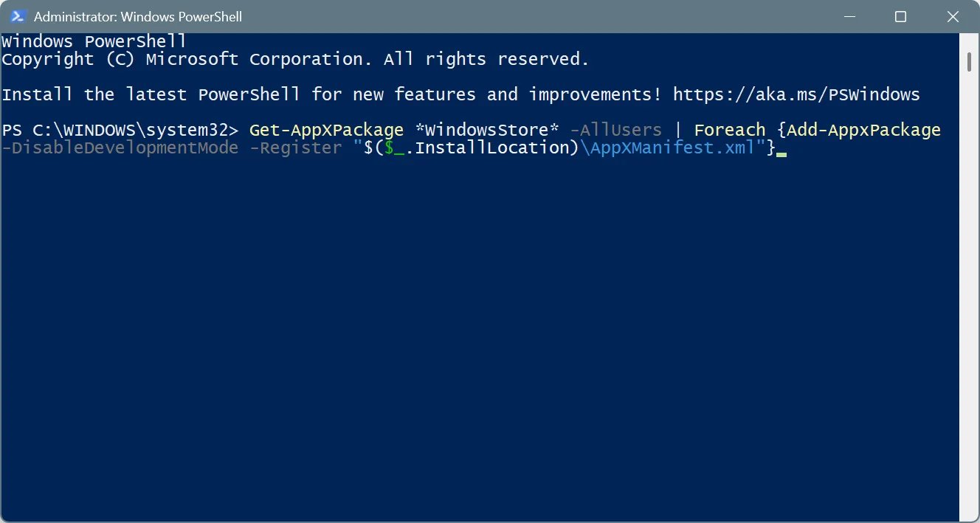980x523 pixels.
Task: Click the Administrator: Windows PowerShell title
Action: pos(137,16)
